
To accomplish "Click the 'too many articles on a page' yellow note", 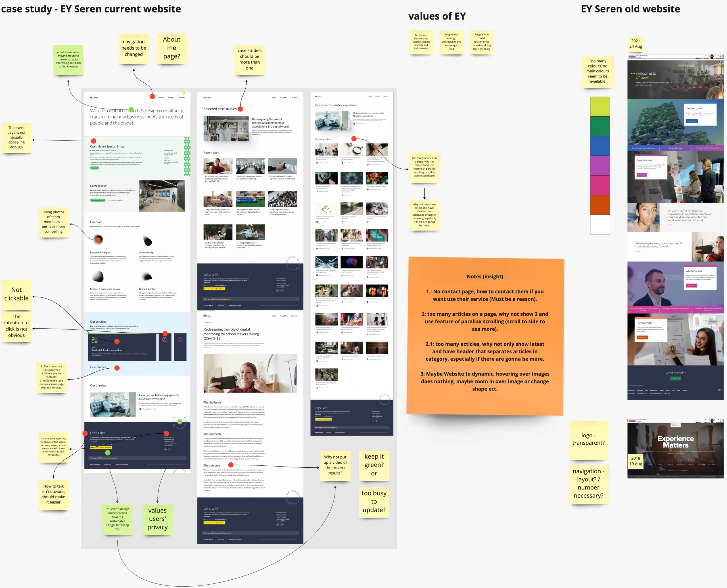I will (424, 167).
